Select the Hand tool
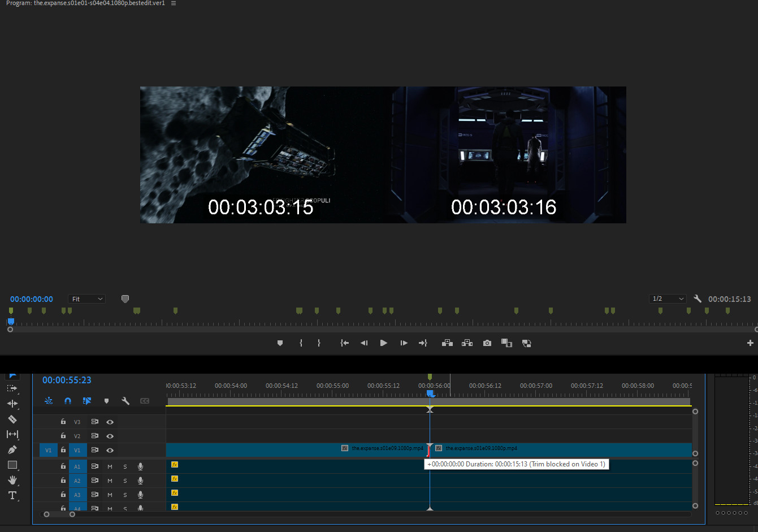This screenshot has height=532, width=758. pos(12,480)
